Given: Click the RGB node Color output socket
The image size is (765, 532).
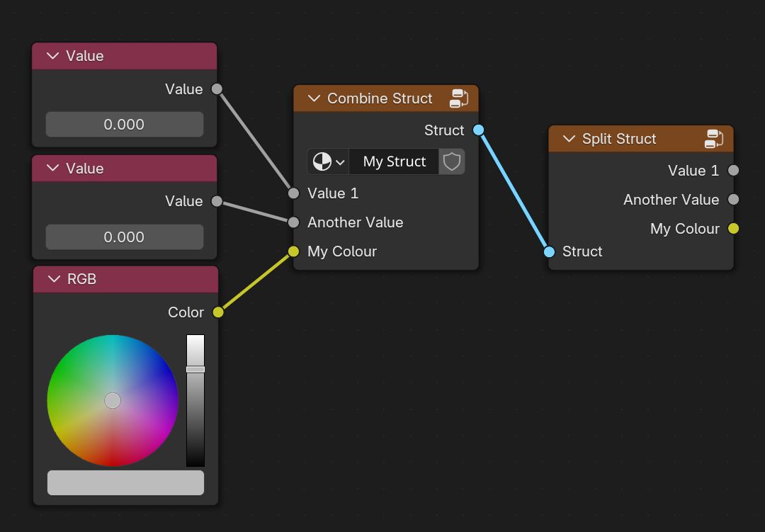Looking at the screenshot, I should pyautogui.click(x=218, y=312).
